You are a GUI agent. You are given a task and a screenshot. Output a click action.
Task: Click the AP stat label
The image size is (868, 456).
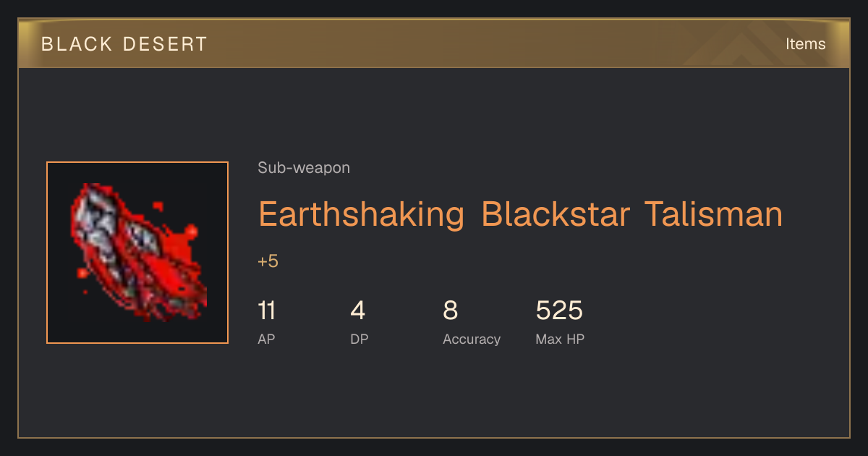[x=266, y=339]
